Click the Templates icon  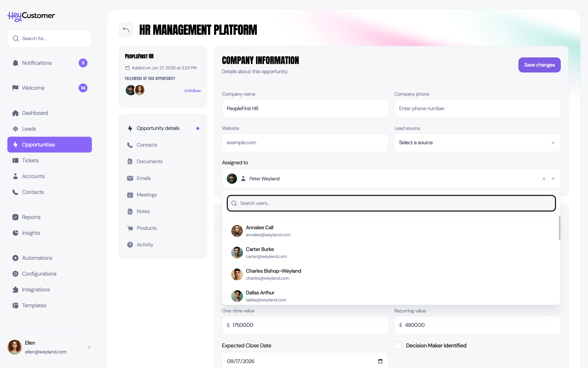(15, 305)
